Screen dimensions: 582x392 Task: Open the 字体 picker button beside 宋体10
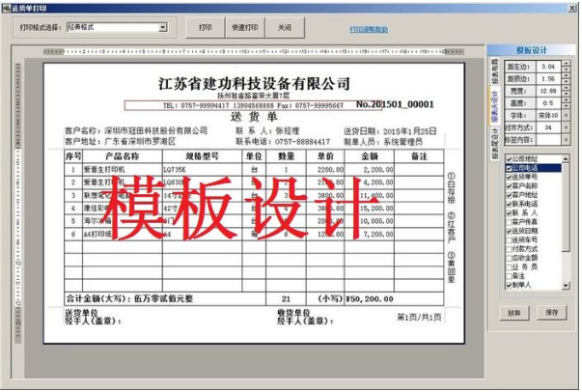click(x=566, y=116)
